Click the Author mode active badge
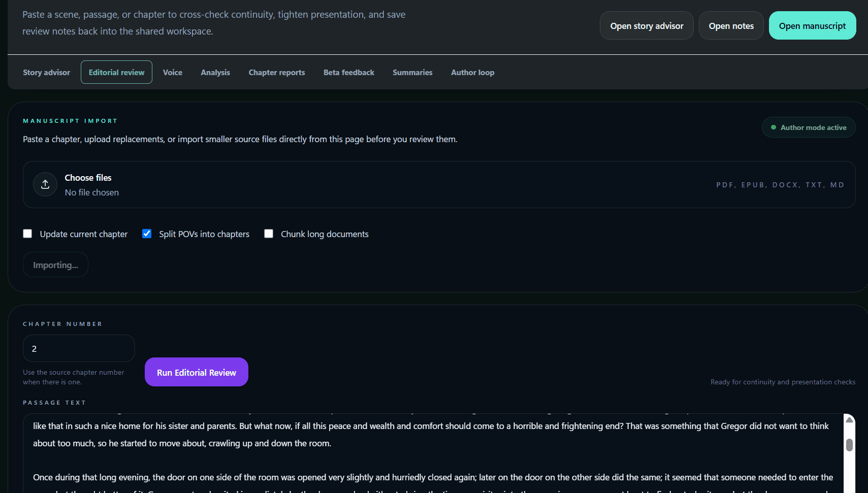This screenshot has width=868, height=493. (x=809, y=127)
